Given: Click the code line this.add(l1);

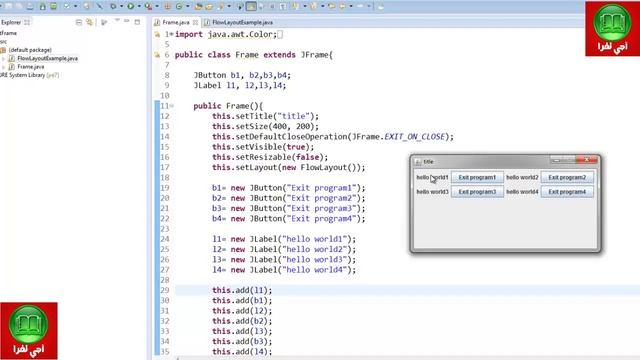Looking at the screenshot, I should [x=242, y=290].
